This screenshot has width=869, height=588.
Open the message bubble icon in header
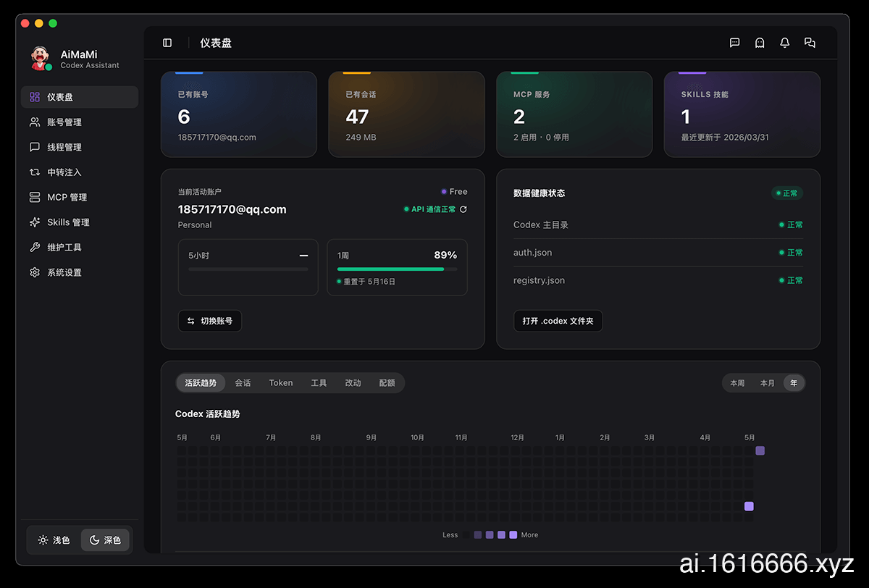734,43
